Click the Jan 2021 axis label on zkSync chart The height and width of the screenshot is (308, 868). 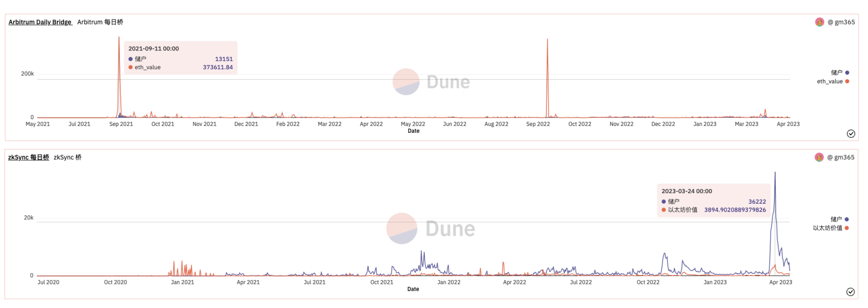pyautogui.click(x=182, y=283)
